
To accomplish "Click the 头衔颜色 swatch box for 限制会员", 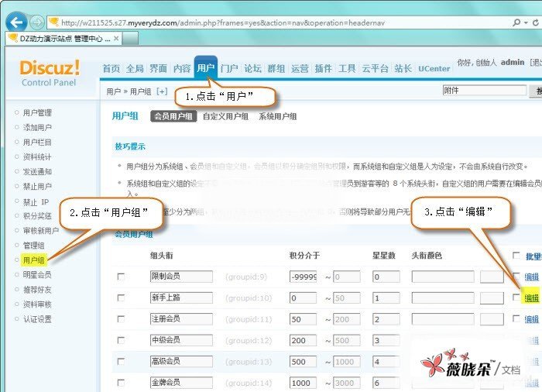I will 490,277.
